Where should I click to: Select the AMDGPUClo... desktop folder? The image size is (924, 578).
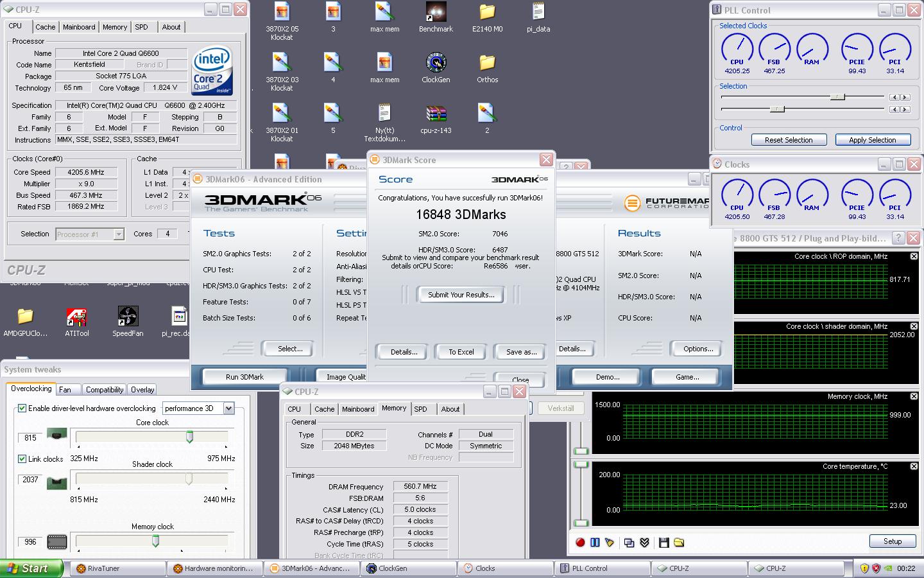[x=26, y=322]
